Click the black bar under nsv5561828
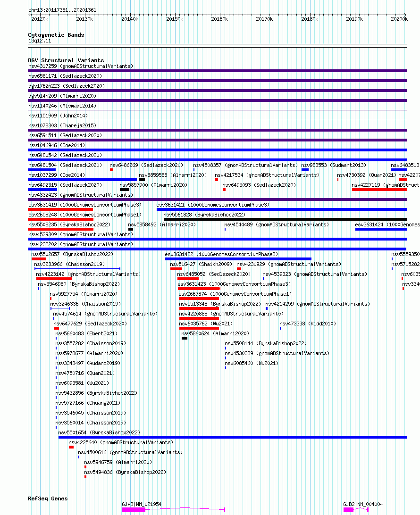420x515 pixels. [x=285, y=219]
